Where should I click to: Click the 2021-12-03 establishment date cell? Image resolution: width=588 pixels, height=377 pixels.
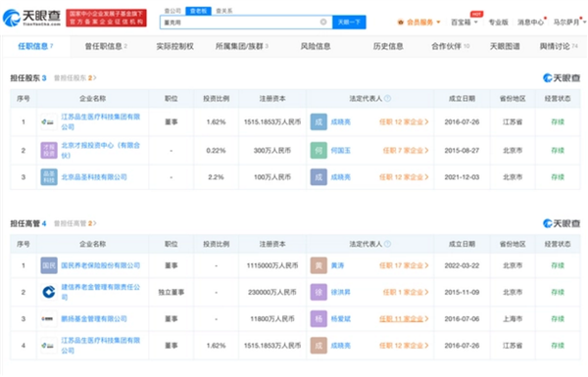click(x=462, y=177)
